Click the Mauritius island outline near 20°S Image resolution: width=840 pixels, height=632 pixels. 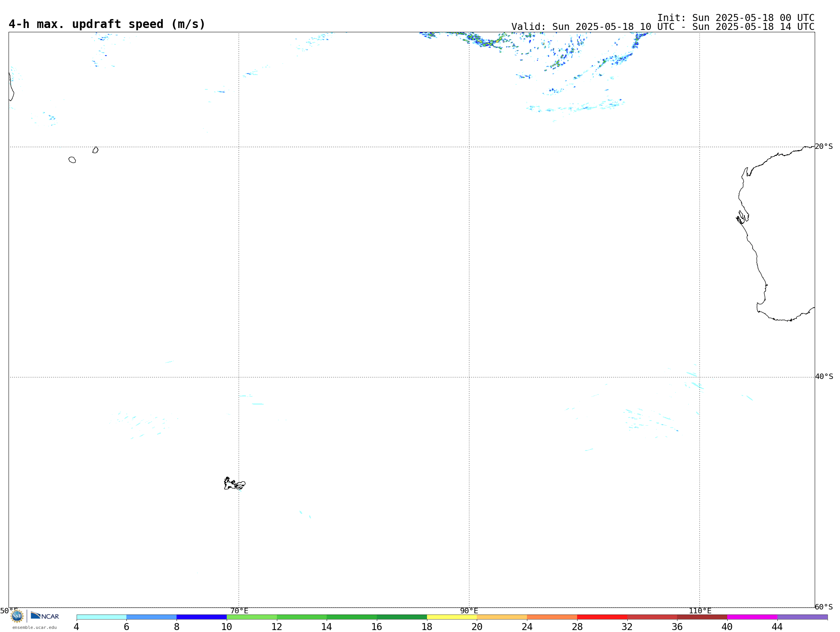click(95, 150)
